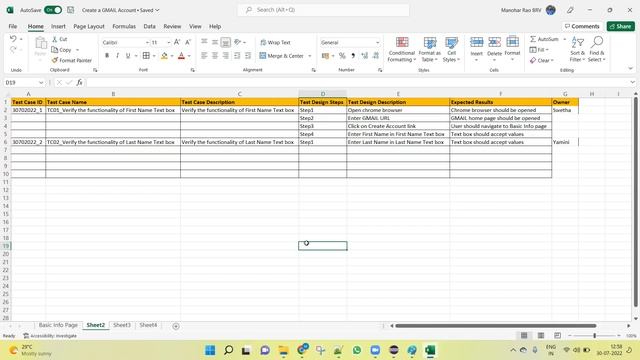
Task: Apply the Fill Color bucket
Action: coord(164,56)
